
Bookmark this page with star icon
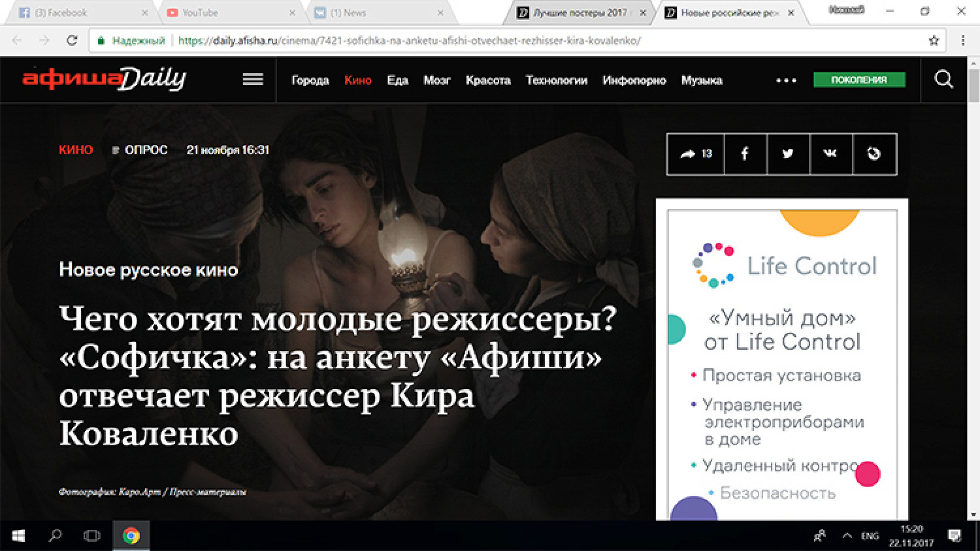934,40
